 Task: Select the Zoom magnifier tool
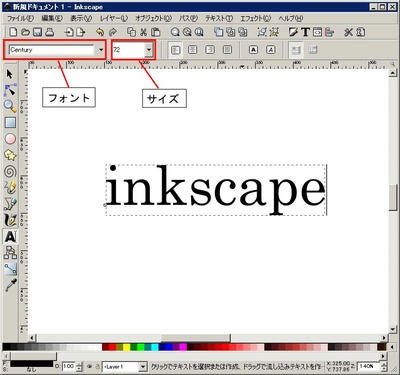coord(10,106)
